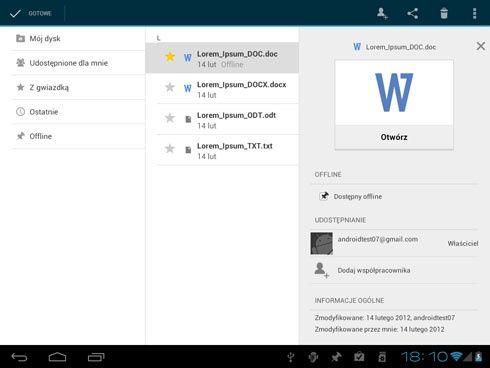The height and width of the screenshot is (368, 490).
Task: Click Word icon of Lorem_Ipsum_DOCX.docx
Action: (x=188, y=88)
